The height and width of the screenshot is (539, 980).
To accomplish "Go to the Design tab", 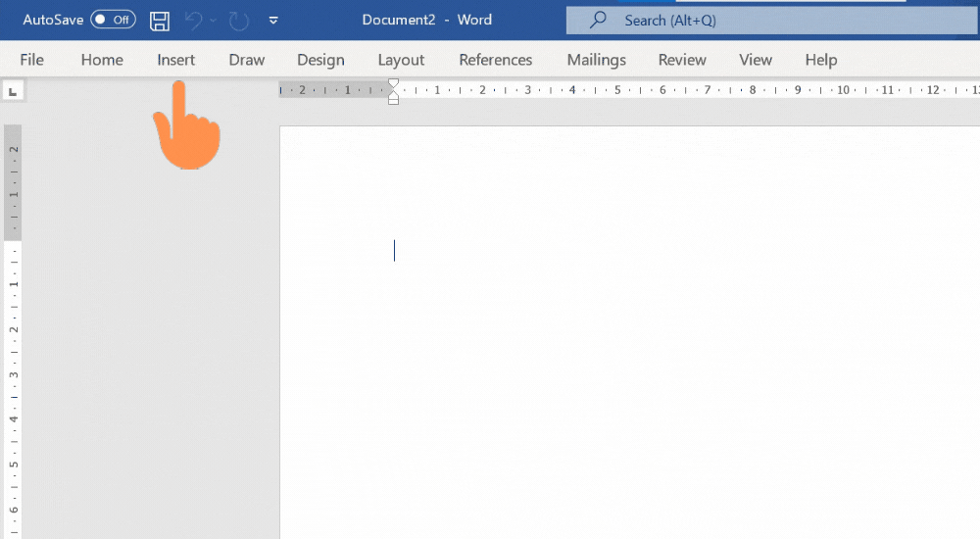I will 320,60.
